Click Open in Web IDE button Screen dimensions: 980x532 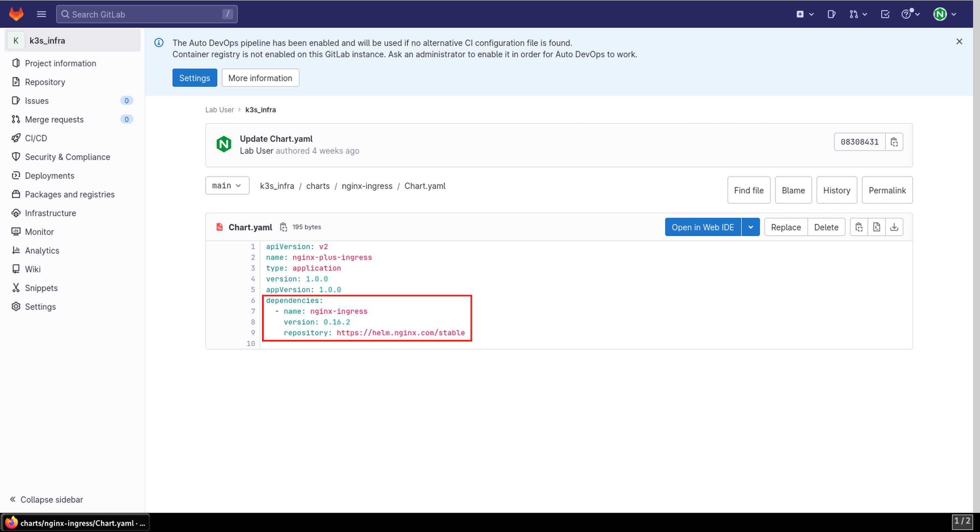point(703,227)
